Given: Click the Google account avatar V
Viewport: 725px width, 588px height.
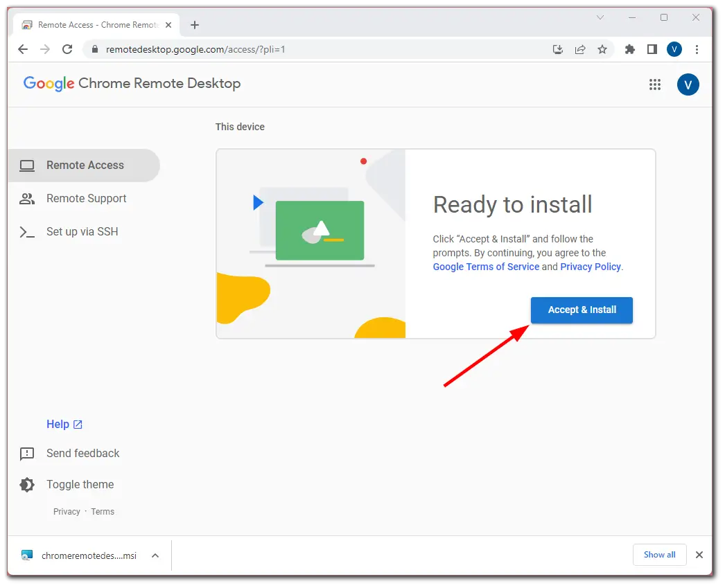Looking at the screenshot, I should [x=688, y=84].
